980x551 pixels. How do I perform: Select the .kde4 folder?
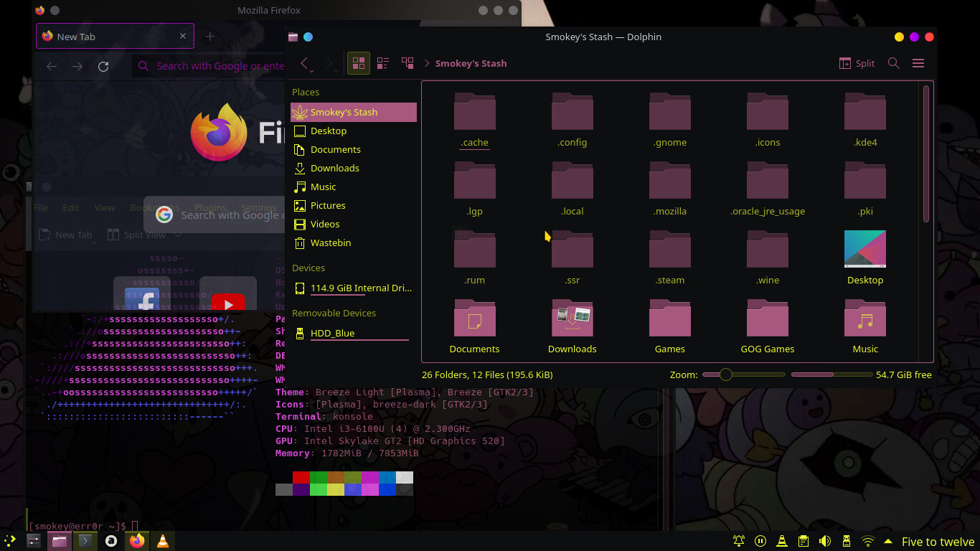click(x=864, y=121)
